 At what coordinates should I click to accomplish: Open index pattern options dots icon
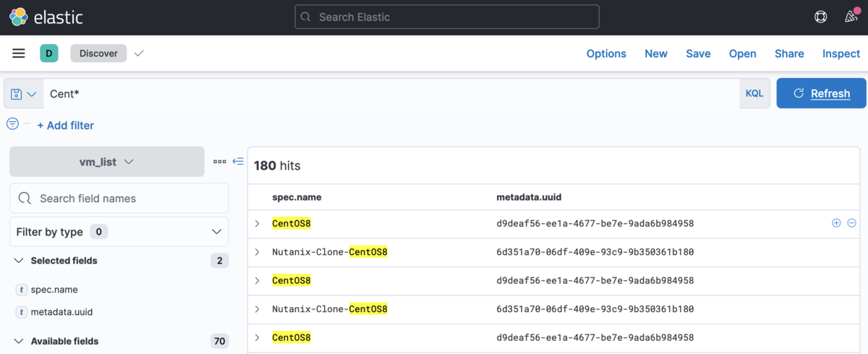(220, 162)
